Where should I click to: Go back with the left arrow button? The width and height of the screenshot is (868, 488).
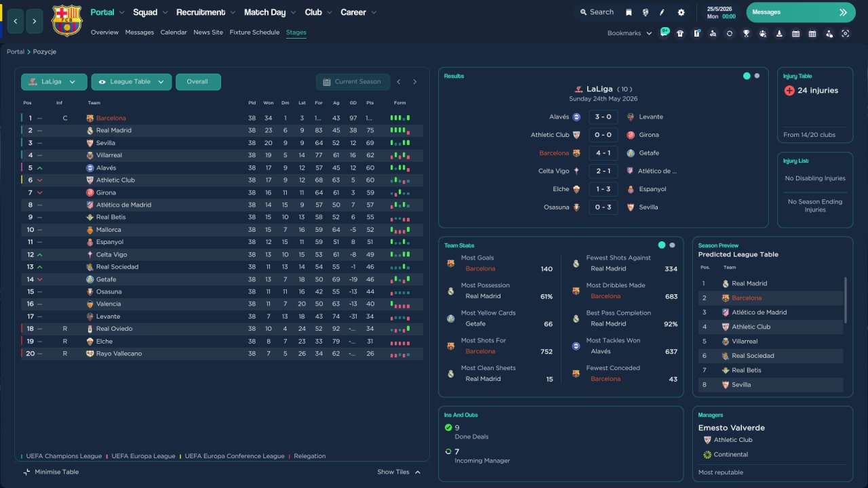(15, 22)
